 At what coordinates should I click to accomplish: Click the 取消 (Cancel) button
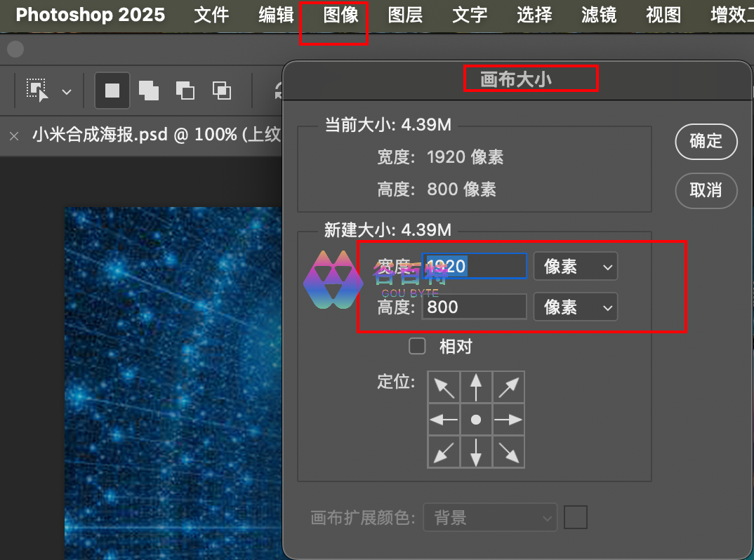coord(706,191)
